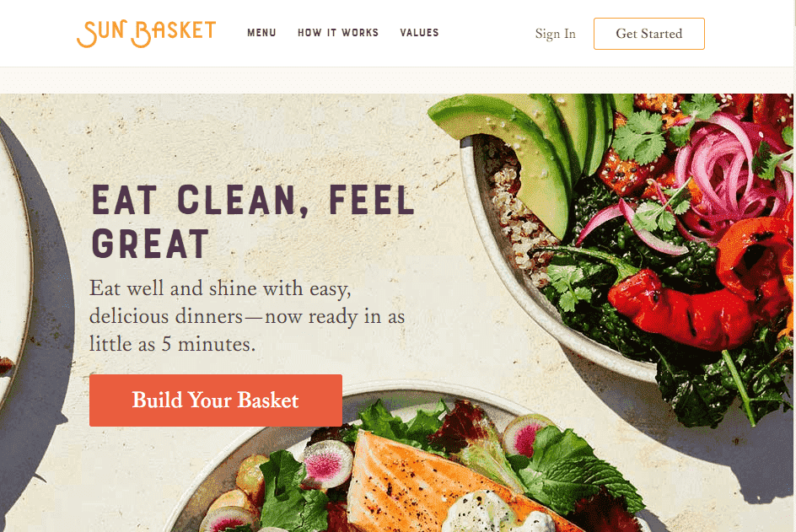Click the watermelon radish slice beside the salmon

tap(325, 463)
